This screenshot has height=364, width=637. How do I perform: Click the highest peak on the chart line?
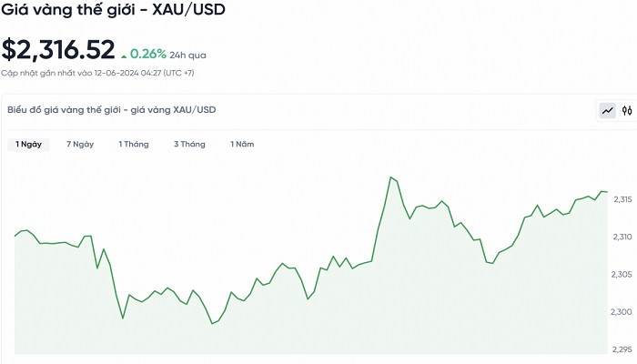pyautogui.click(x=390, y=177)
